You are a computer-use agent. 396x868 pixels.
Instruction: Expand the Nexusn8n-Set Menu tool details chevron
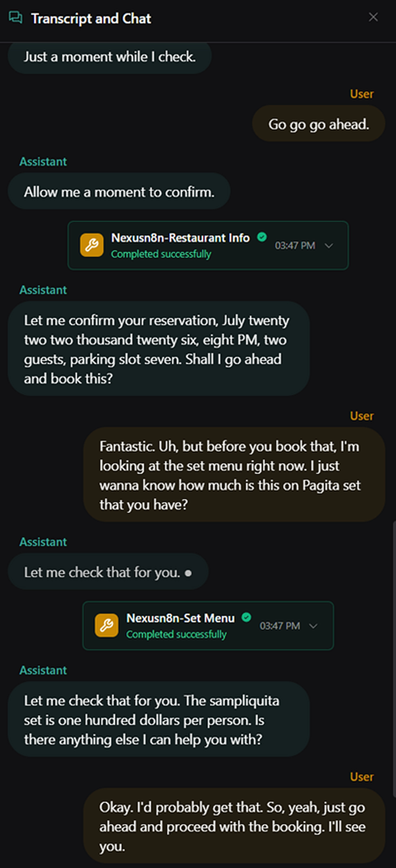coord(313,626)
